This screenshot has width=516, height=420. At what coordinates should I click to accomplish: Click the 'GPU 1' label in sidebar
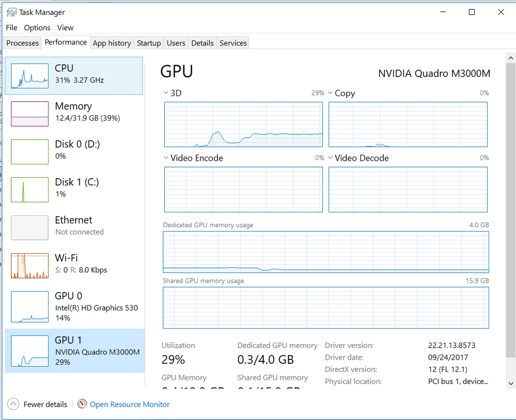[68, 340]
